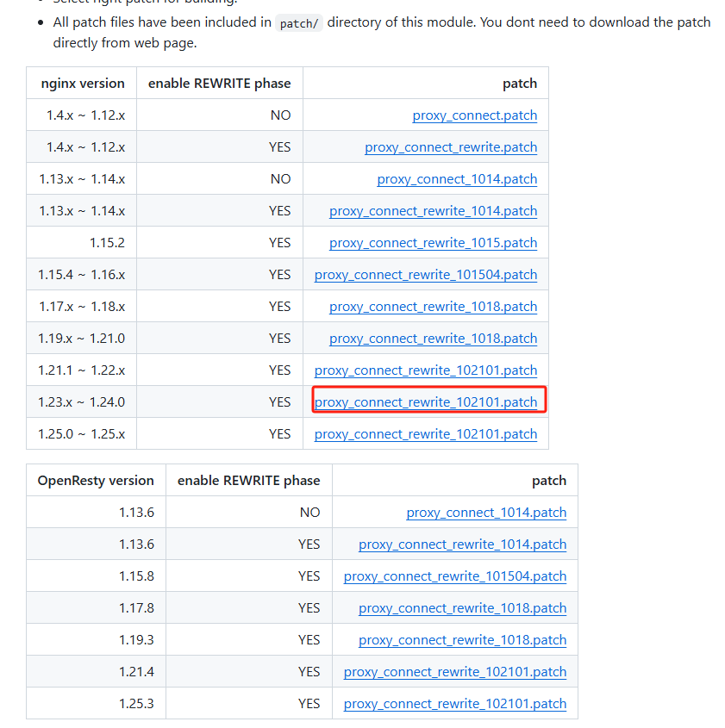Click the 'OpenResty version' column header
Viewport: 725px width, 728px height.
pyautogui.click(x=96, y=481)
